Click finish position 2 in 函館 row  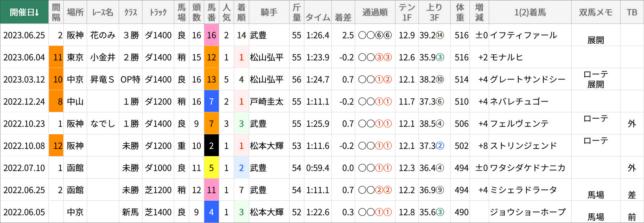241,168
